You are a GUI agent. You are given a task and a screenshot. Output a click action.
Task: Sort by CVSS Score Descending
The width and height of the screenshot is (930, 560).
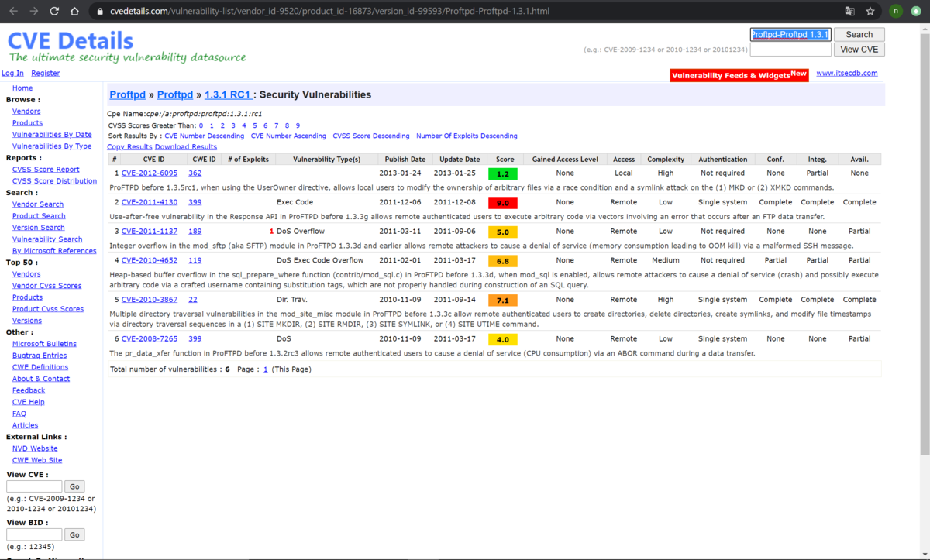(x=371, y=136)
